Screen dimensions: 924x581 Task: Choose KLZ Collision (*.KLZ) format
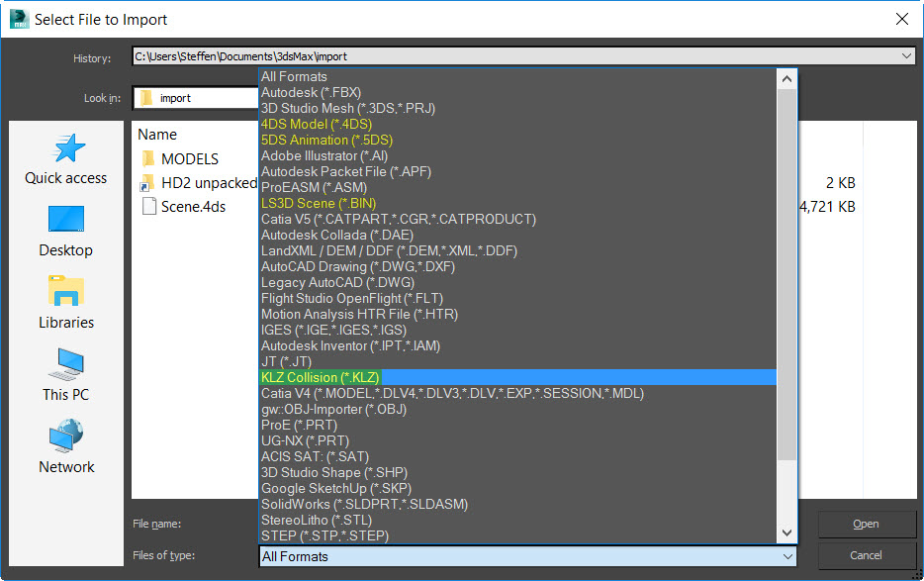click(320, 377)
